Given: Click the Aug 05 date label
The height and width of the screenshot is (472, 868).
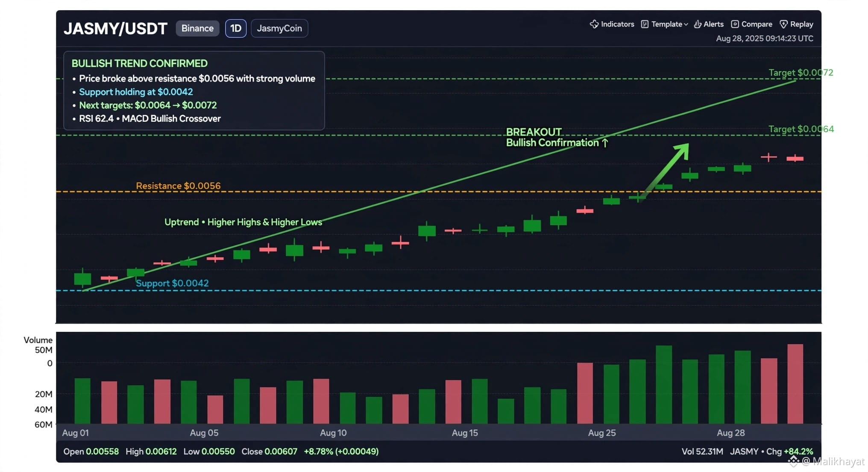Looking at the screenshot, I should click(x=204, y=433).
